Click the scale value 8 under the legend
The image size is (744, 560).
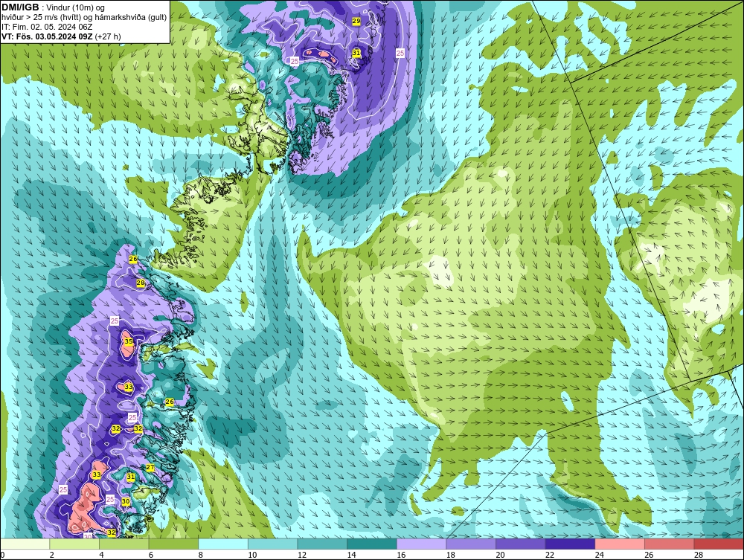[x=201, y=555]
